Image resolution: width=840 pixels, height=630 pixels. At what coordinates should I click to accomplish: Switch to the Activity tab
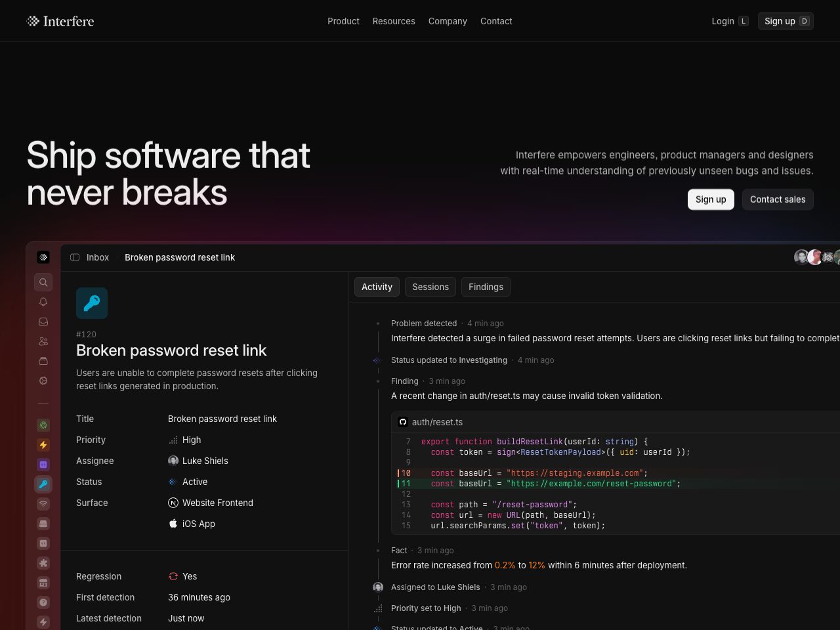coord(377,287)
